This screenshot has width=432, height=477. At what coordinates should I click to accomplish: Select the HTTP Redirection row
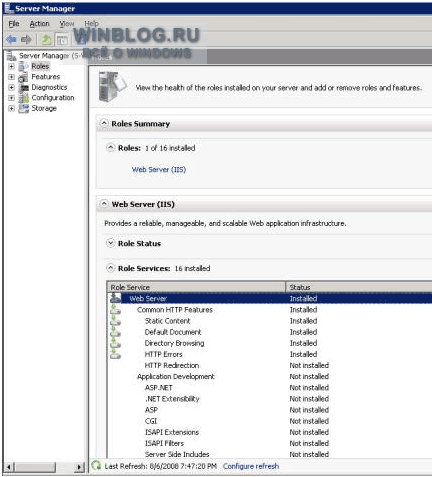(x=270, y=365)
